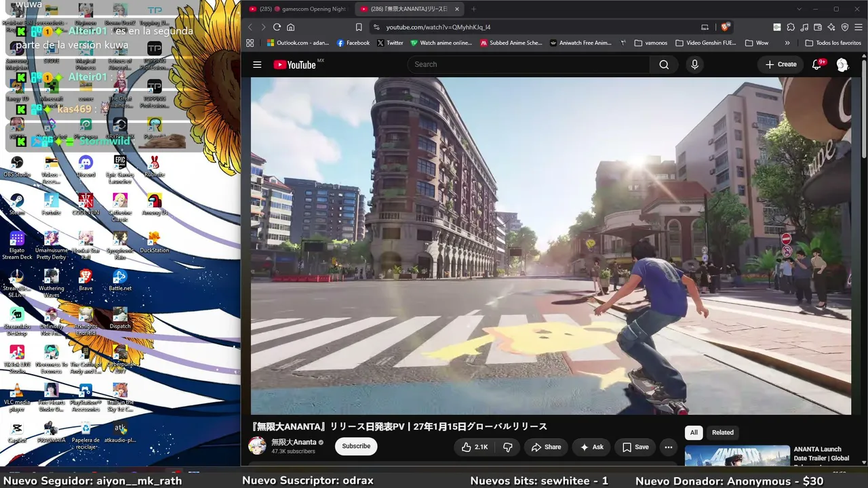Select the Papelera de reciclaje icon
Viewport: 868px width, 488px height.
tap(85, 436)
